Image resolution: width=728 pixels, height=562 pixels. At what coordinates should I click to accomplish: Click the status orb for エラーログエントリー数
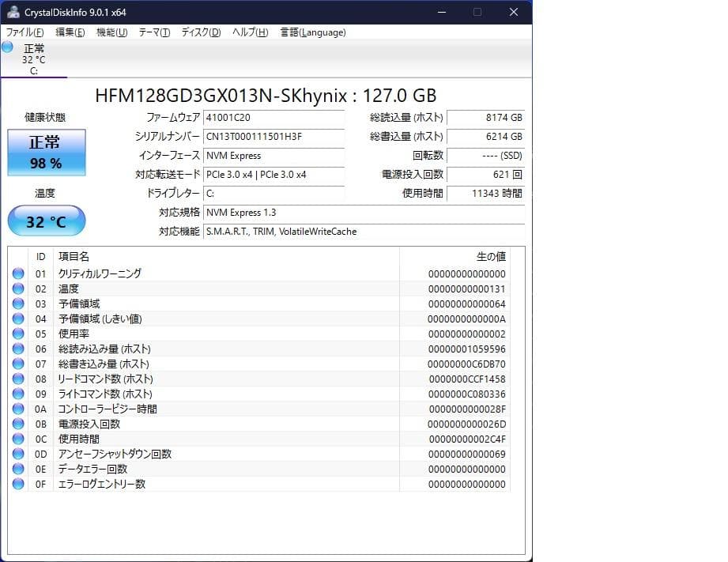pyautogui.click(x=18, y=484)
